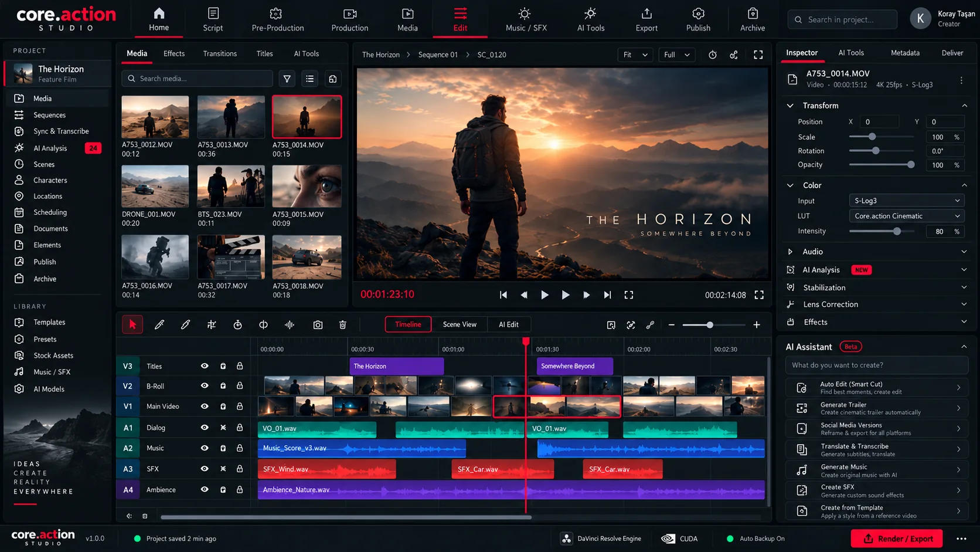
Task: Adjust the LUT Intensity slider handle
Action: [897, 231]
